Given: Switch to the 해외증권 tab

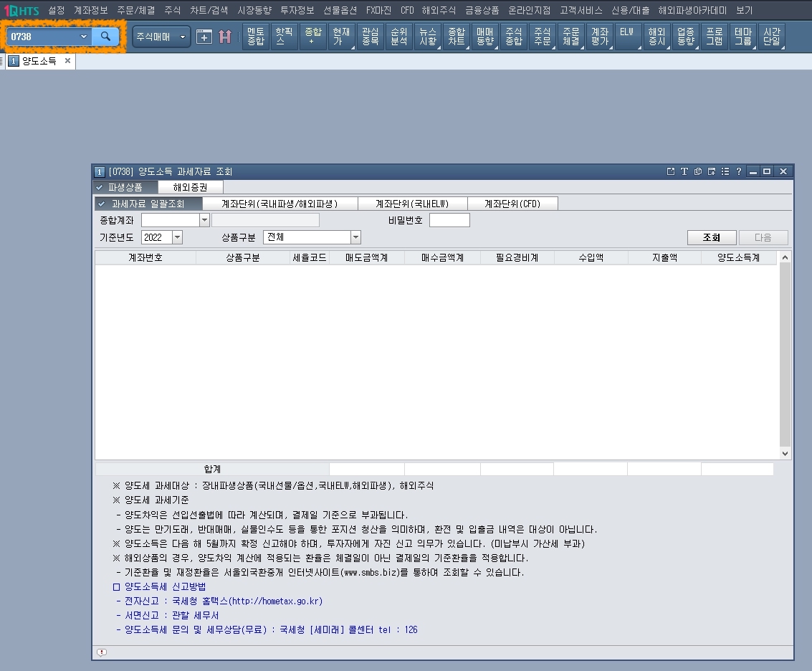Looking at the screenshot, I should tap(189, 186).
